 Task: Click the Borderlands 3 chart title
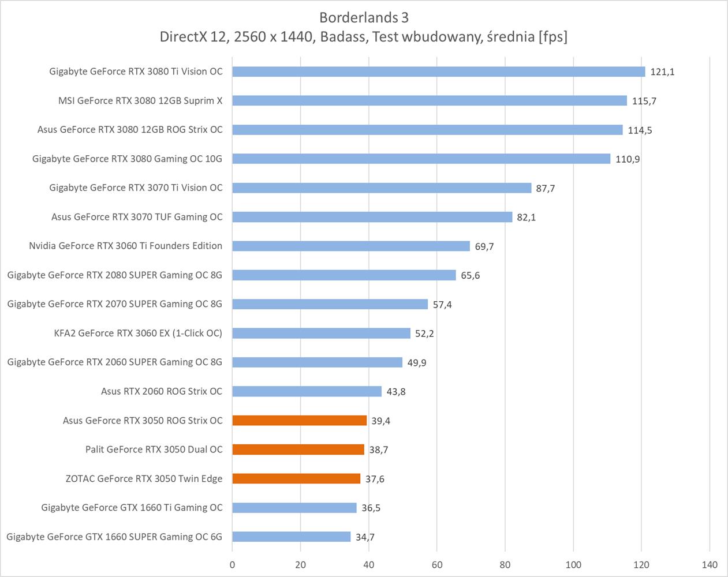click(x=364, y=17)
